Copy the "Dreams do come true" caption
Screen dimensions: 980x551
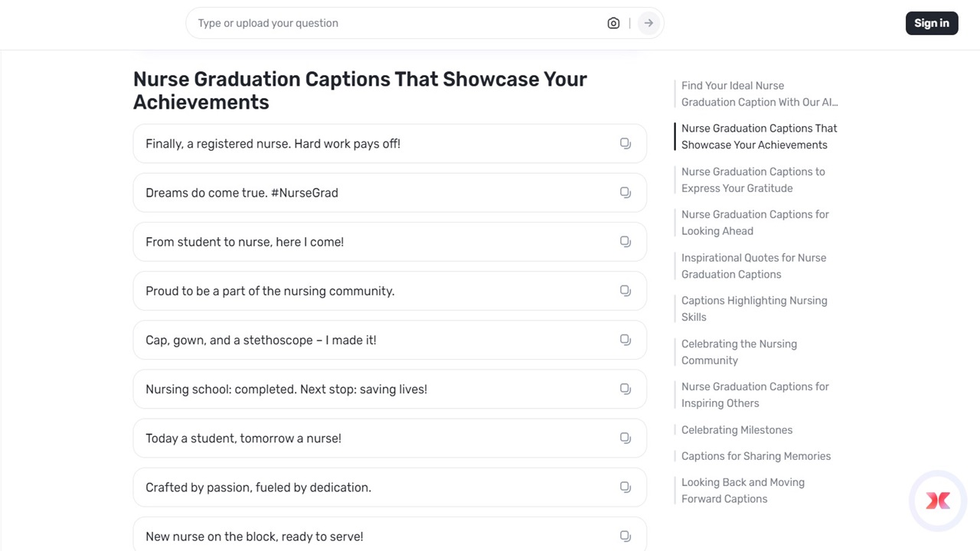pos(626,193)
